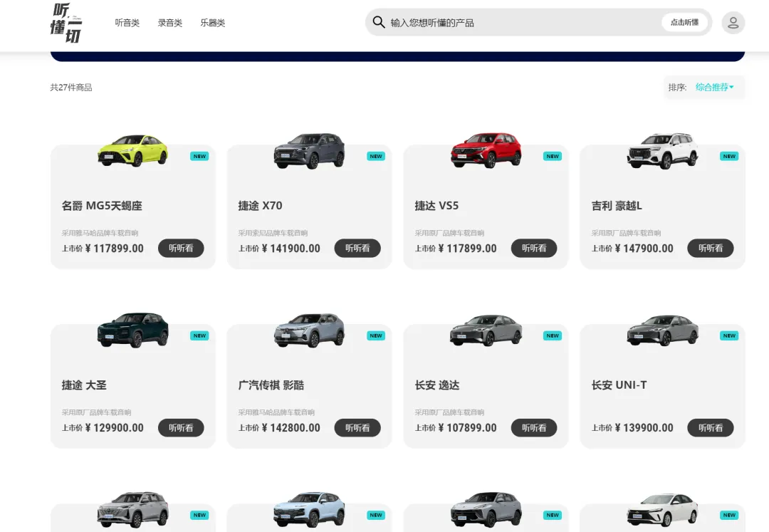Open the 录音类 menu

170,23
